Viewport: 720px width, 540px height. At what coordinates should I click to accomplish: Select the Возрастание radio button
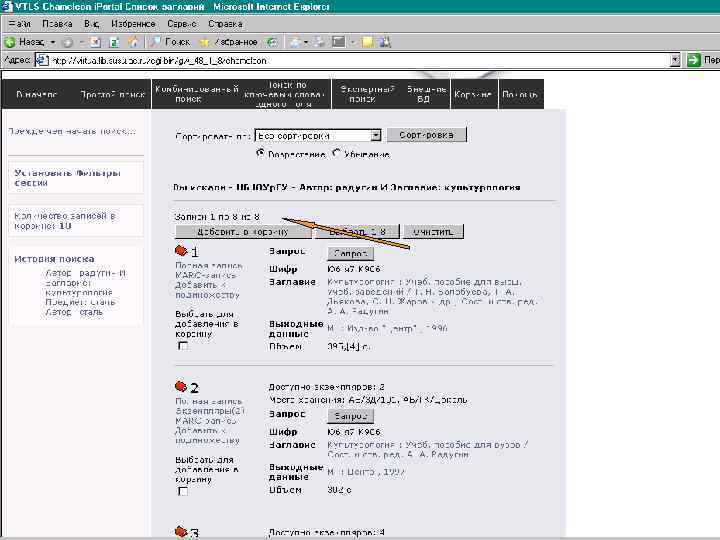click(260, 153)
